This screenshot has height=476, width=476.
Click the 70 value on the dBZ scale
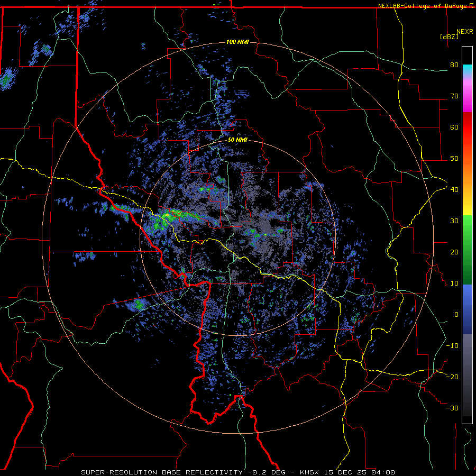(454, 96)
